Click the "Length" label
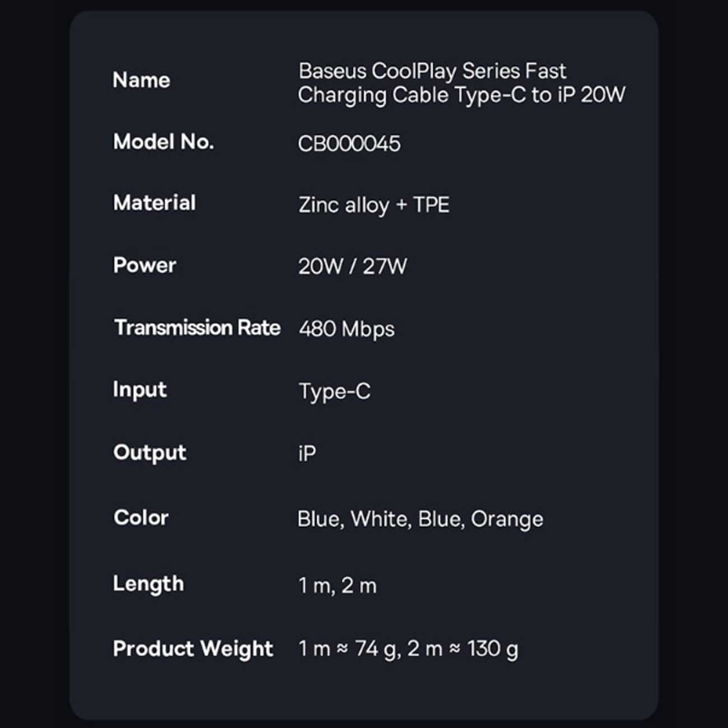The height and width of the screenshot is (728, 728). 148,584
